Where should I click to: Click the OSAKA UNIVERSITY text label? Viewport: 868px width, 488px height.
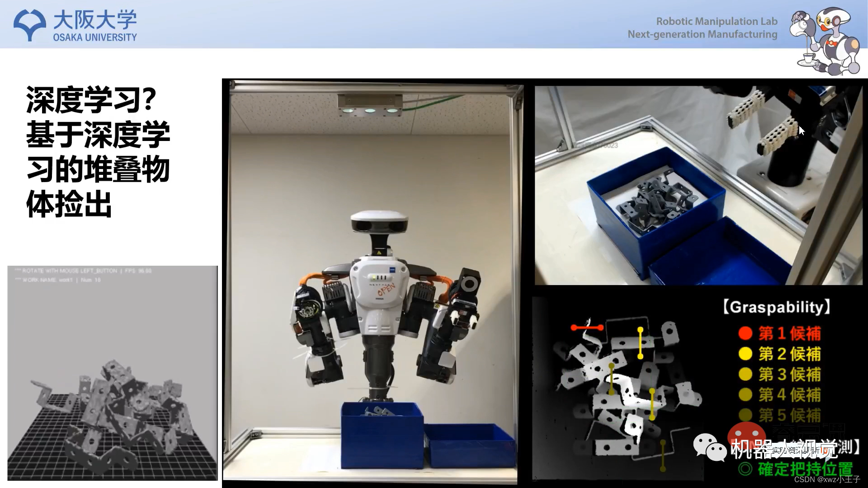[x=95, y=38]
